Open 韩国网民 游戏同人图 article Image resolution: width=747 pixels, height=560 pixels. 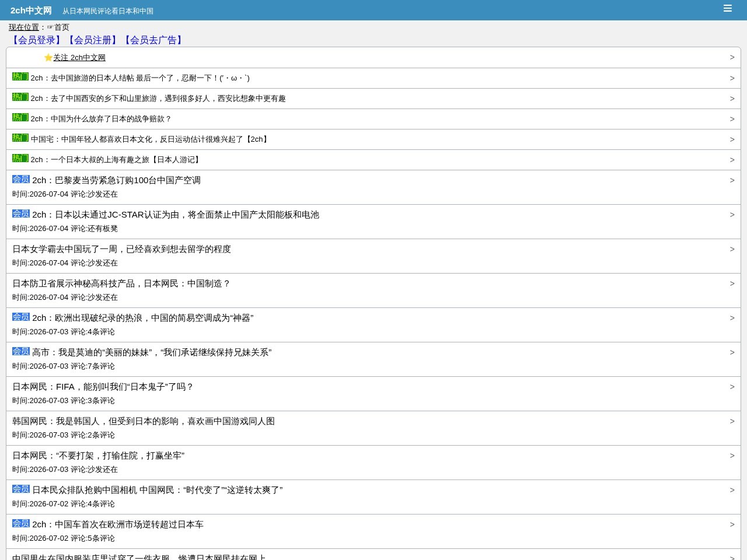point(144,421)
